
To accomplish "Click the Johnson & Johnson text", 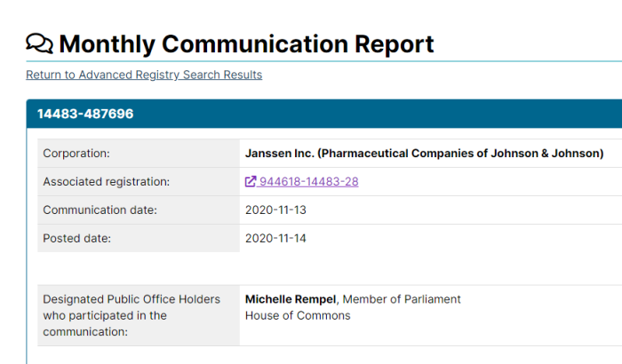I will tap(546, 154).
